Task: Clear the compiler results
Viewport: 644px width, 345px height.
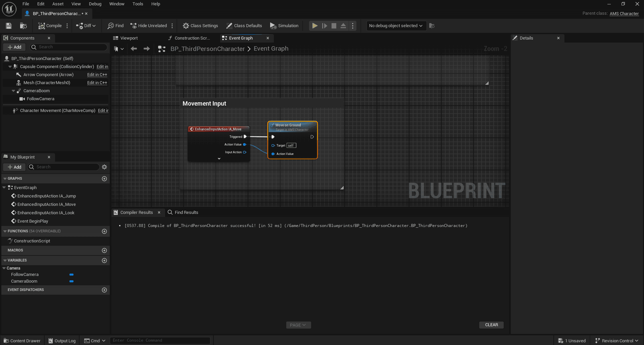Action: pyautogui.click(x=491, y=325)
